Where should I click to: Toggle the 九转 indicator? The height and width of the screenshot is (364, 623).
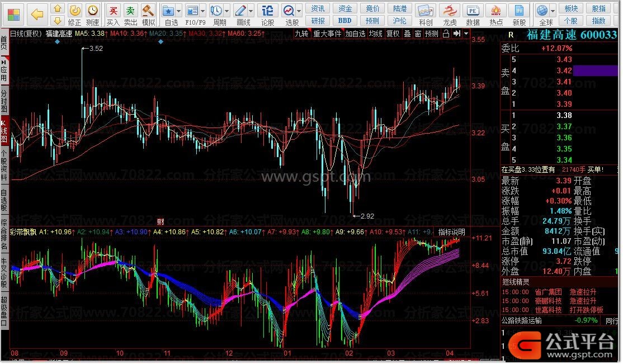pos(301,34)
